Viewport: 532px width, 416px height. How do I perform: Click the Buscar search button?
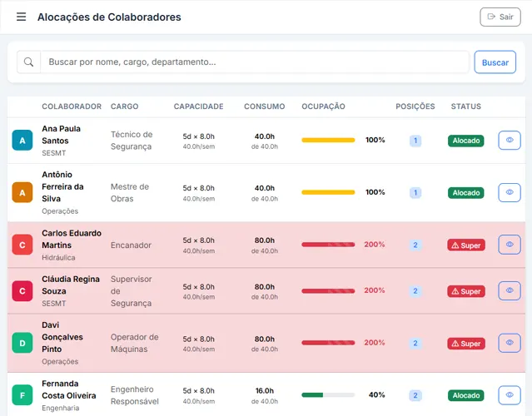coord(495,62)
